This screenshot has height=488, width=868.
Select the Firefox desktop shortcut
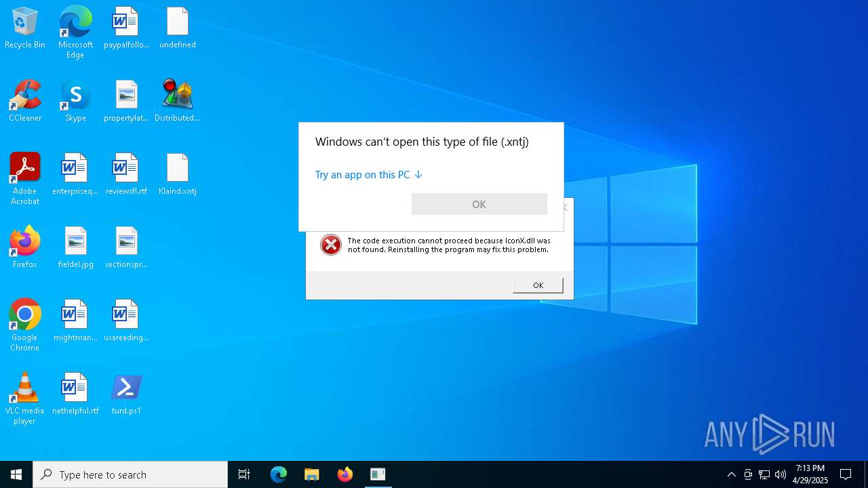[25, 247]
